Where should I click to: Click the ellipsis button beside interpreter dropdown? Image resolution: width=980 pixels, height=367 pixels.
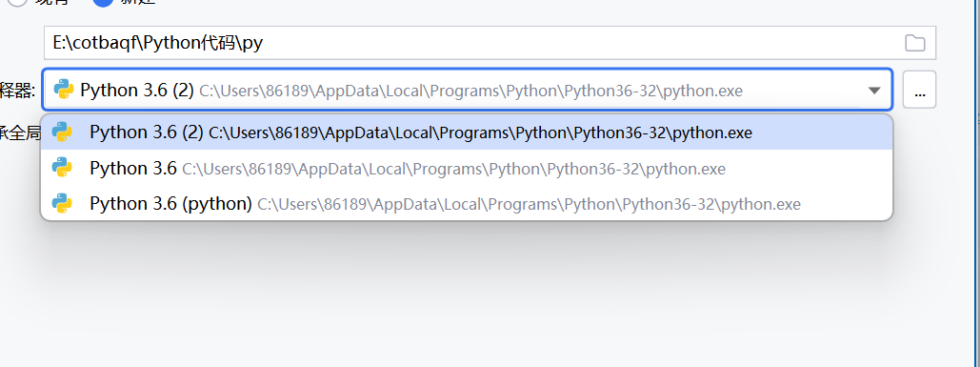(919, 90)
